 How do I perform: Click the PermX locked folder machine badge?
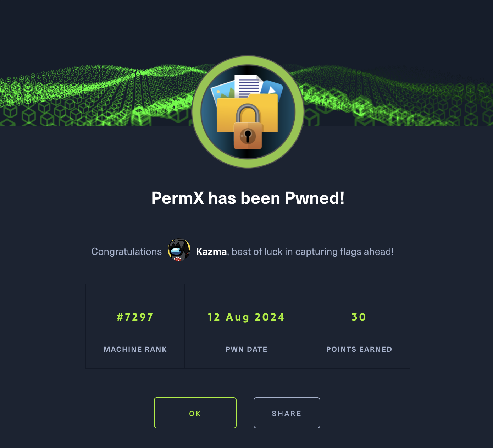(x=248, y=112)
